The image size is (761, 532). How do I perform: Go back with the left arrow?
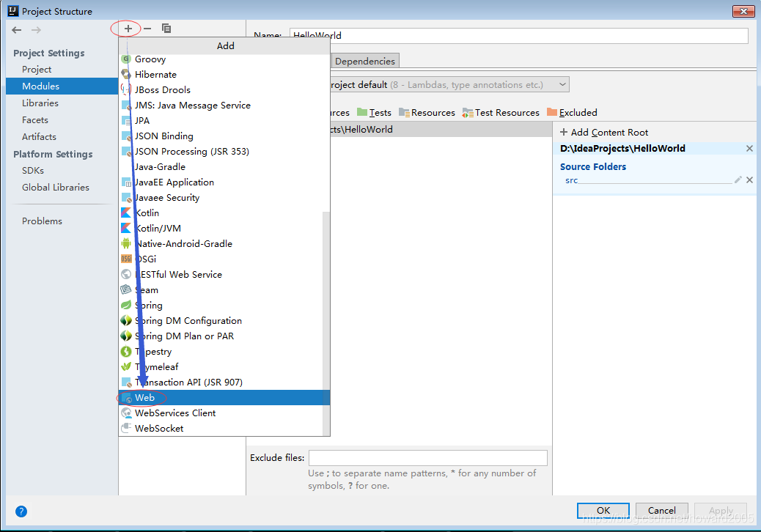coord(17,30)
